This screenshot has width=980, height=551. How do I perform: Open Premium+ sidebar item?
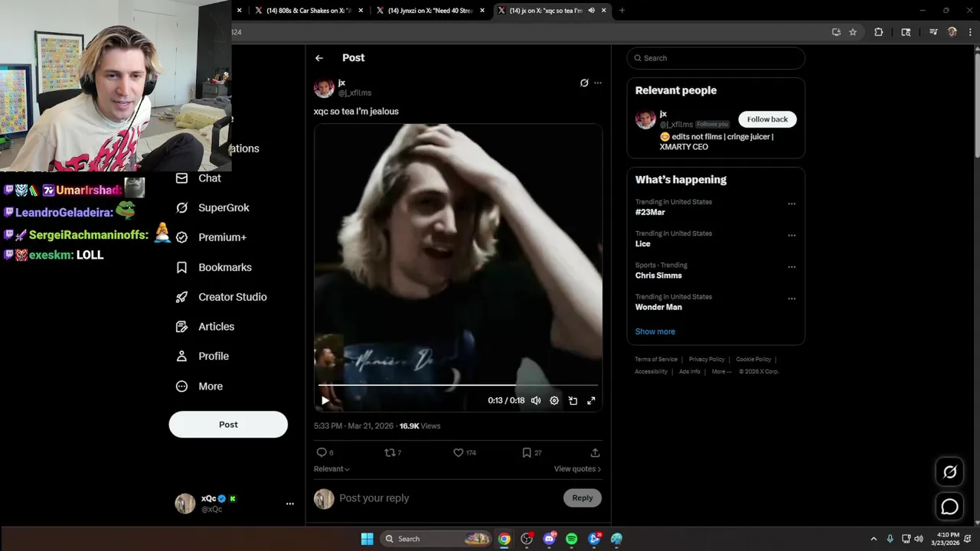[211, 237]
